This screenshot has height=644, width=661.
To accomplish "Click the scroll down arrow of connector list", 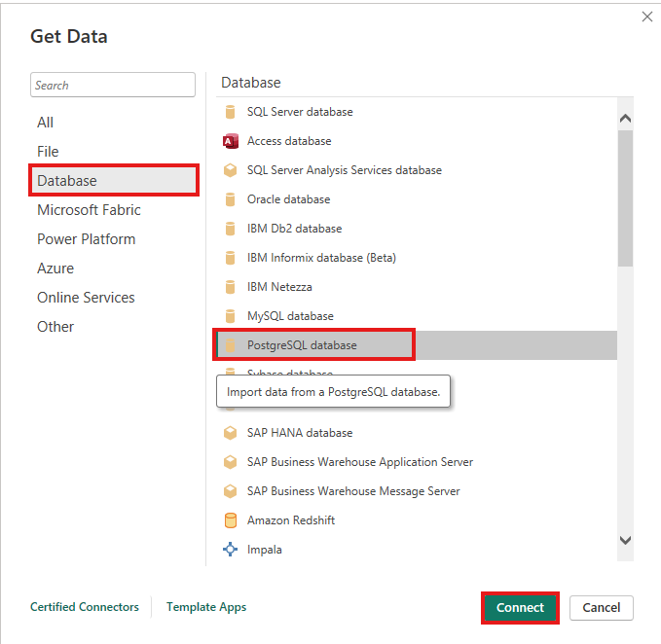I will coord(626,540).
